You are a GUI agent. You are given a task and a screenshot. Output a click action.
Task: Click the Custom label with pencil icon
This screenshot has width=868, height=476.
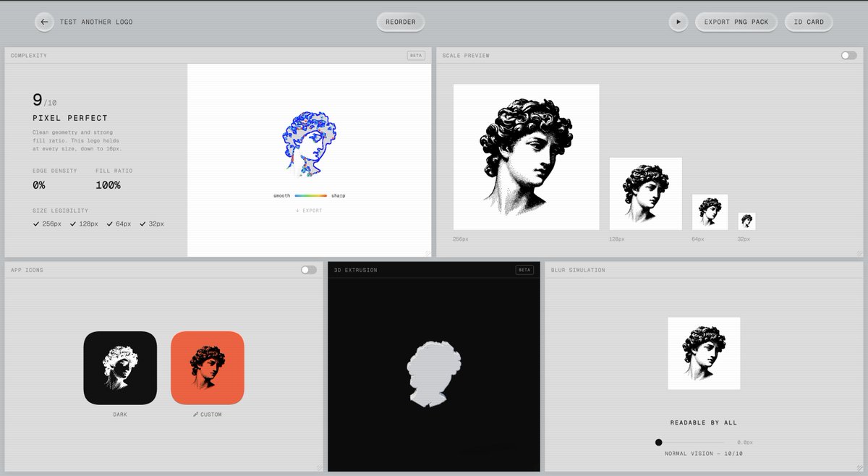208,415
